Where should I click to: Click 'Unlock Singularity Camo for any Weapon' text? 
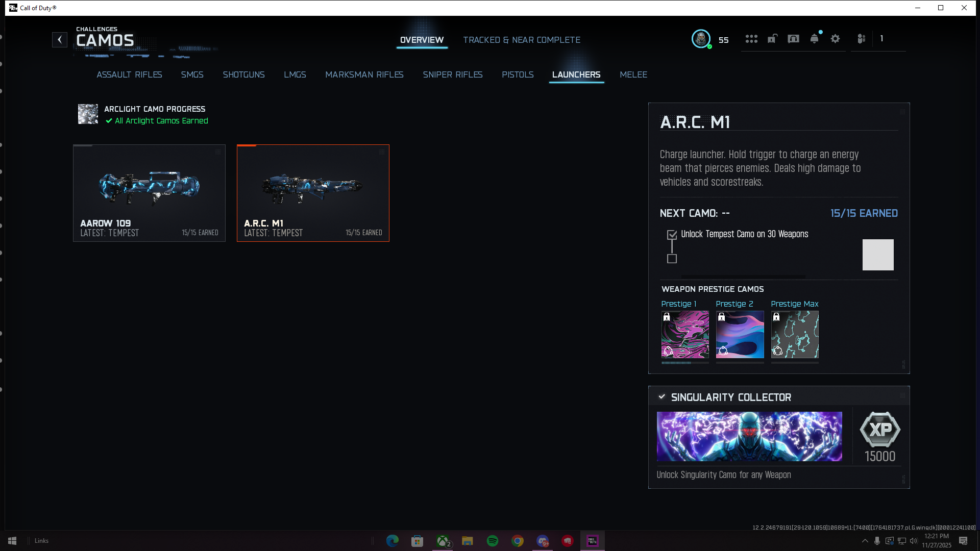[x=724, y=475]
